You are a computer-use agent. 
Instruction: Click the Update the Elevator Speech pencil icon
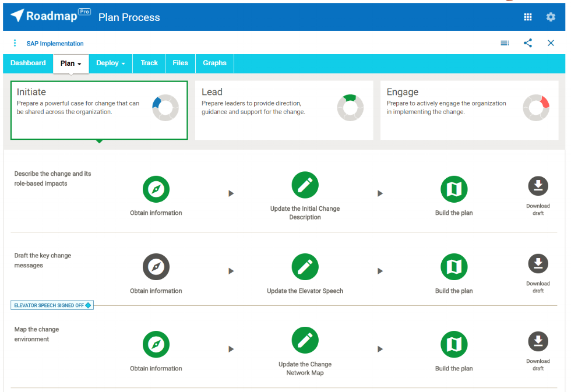coord(305,267)
